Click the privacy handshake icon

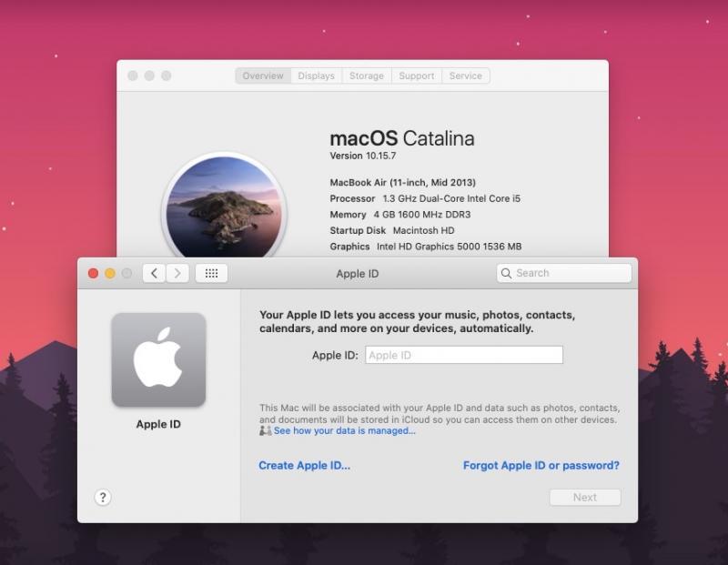(265, 431)
